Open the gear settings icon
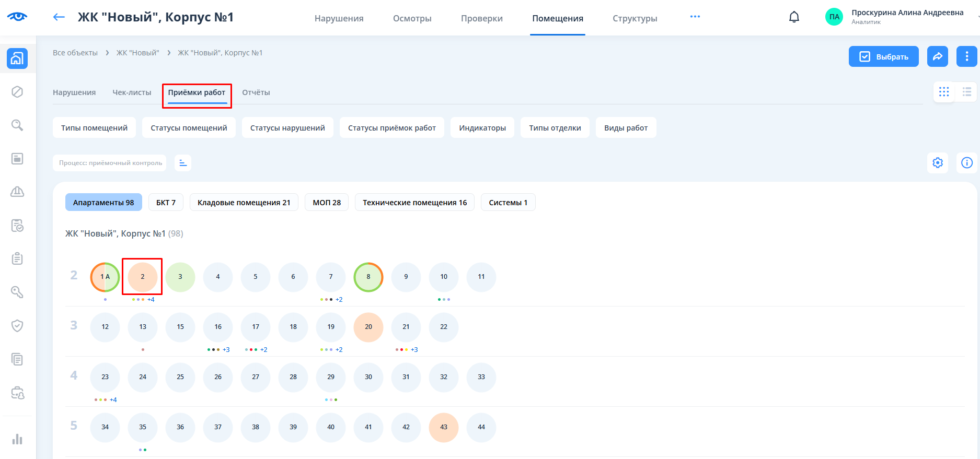 [938, 163]
